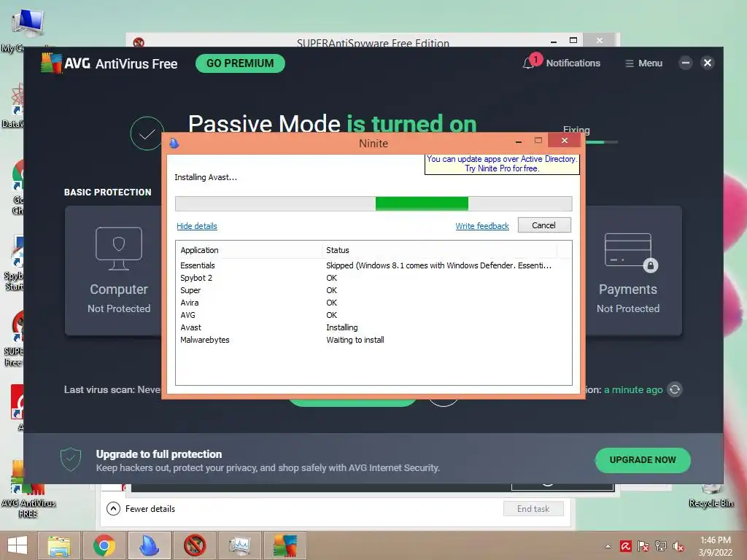
Task: Click the Ninite Pro Active Directory tip
Action: point(502,164)
